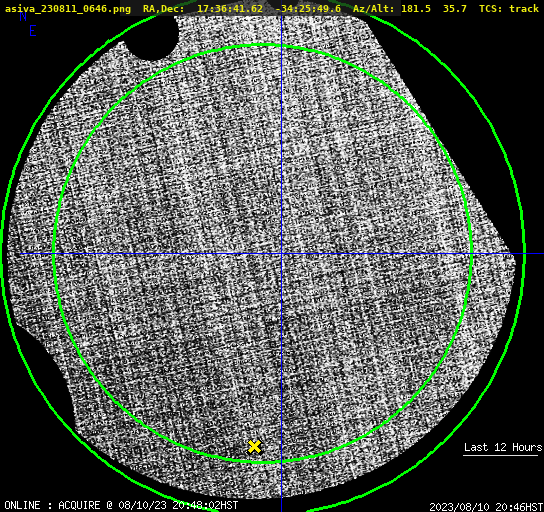This screenshot has height=512, width=544.
Task: Click the black circular mask at top
Action: click(152, 38)
